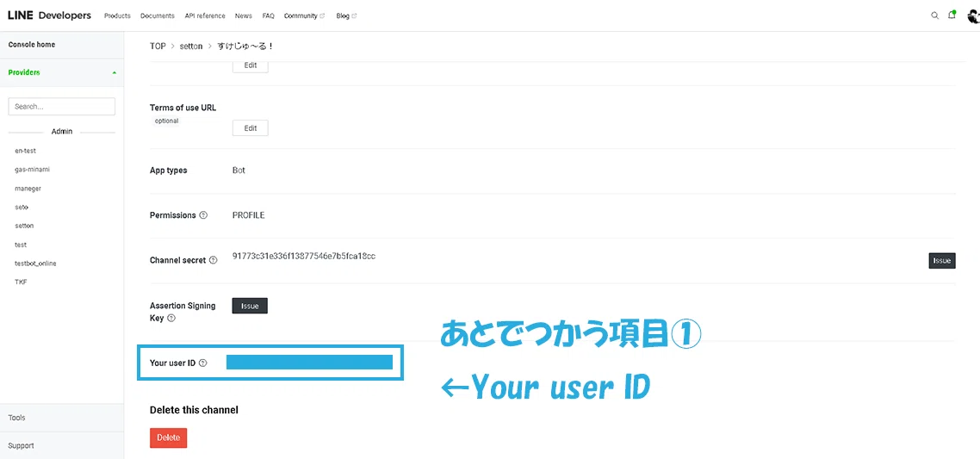The image size is (980, 459).
Task: Select provider test
Action: [21, 245]
